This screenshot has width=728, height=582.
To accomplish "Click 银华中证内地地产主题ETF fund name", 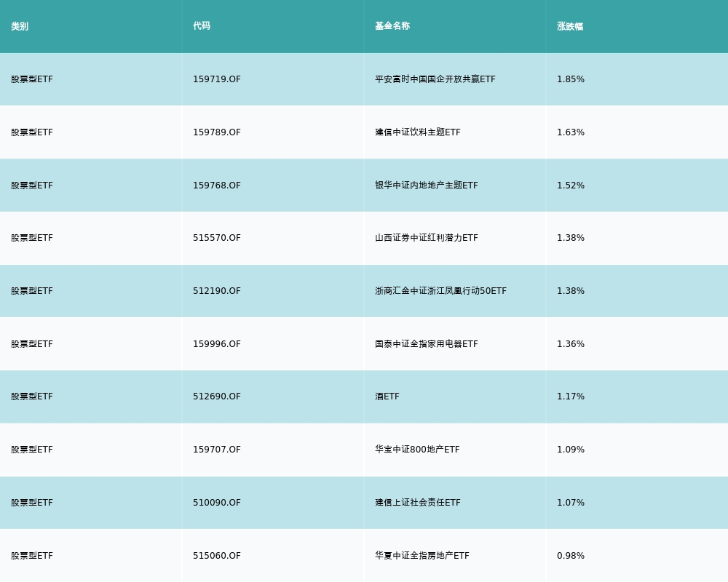I will pos(426,186).
